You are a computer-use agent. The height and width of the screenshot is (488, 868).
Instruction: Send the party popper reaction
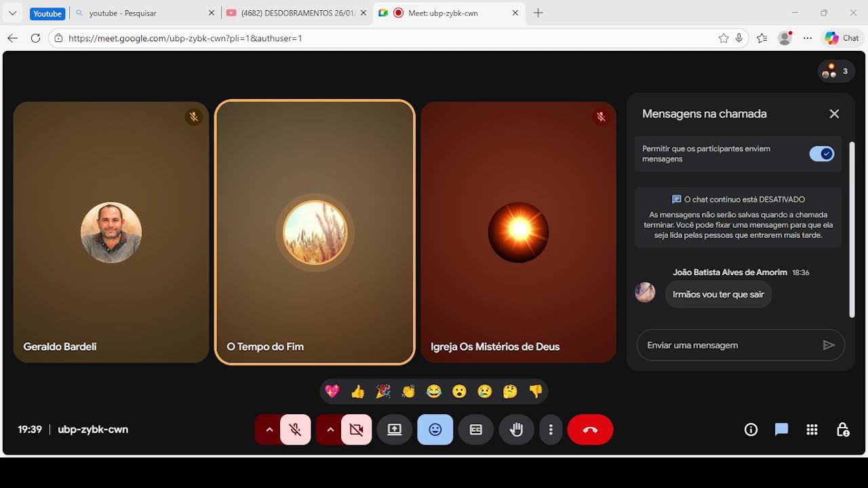[x=383, y=391]
